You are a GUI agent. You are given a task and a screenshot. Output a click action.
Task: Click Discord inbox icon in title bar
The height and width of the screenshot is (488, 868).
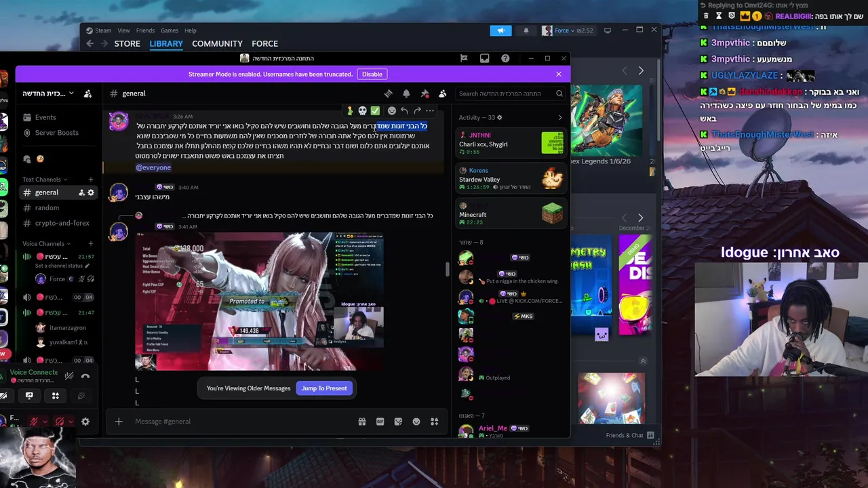point(484,58)
